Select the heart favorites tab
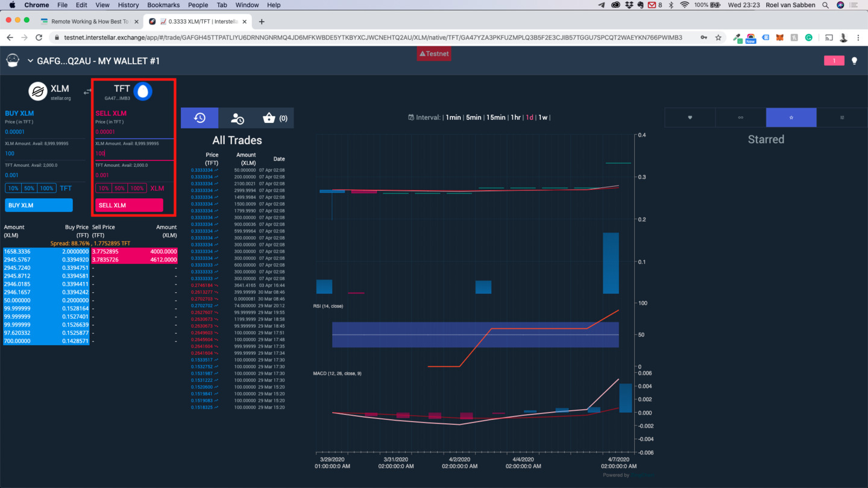868x488 pixels. tap(690, 117)
